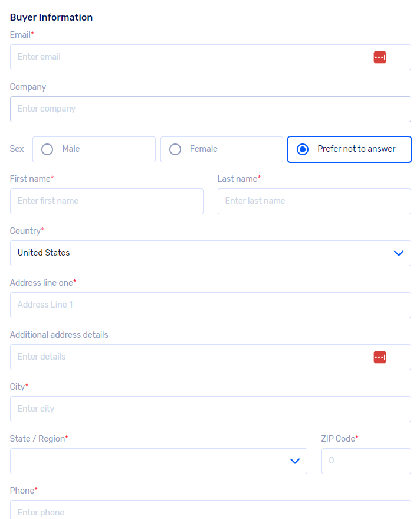This screenshot has width=420, height=519.
Task: Select the Female radio option
Action: click(x=222, y=149)
